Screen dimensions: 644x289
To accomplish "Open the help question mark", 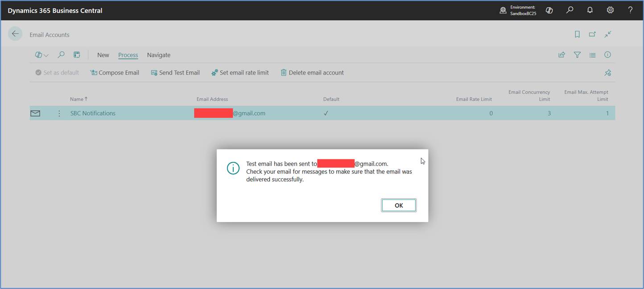I will tap(630, 10).
